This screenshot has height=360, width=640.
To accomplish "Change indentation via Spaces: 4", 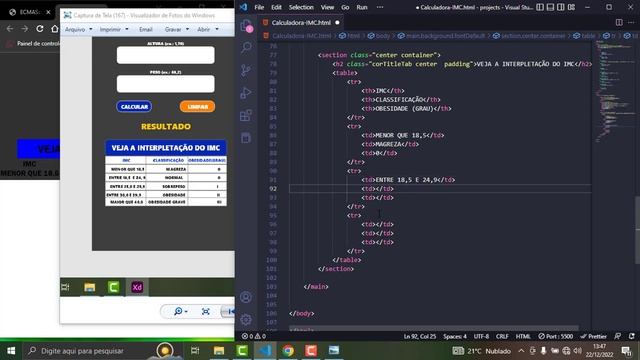I will tap(455, 336).
